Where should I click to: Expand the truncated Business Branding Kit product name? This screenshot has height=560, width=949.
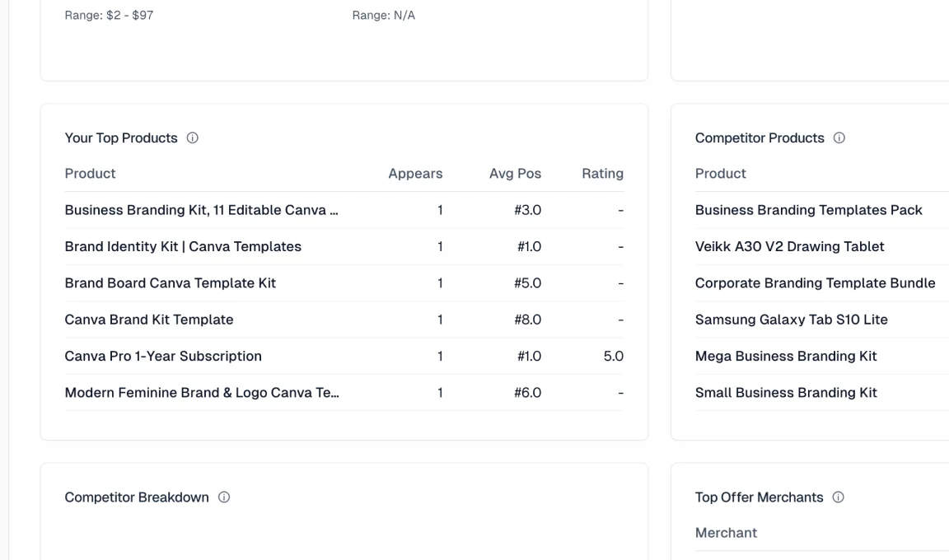coord(203,210)
